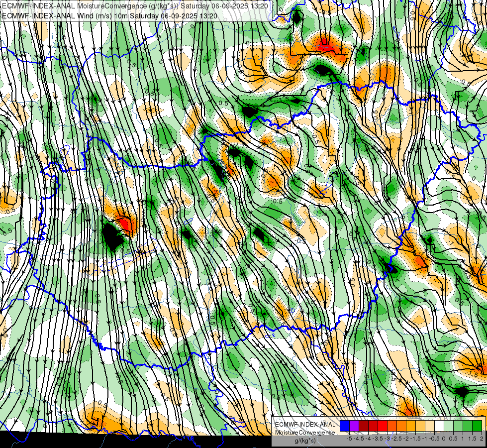Click the -5 legend scale value

(x=349, y=439)
